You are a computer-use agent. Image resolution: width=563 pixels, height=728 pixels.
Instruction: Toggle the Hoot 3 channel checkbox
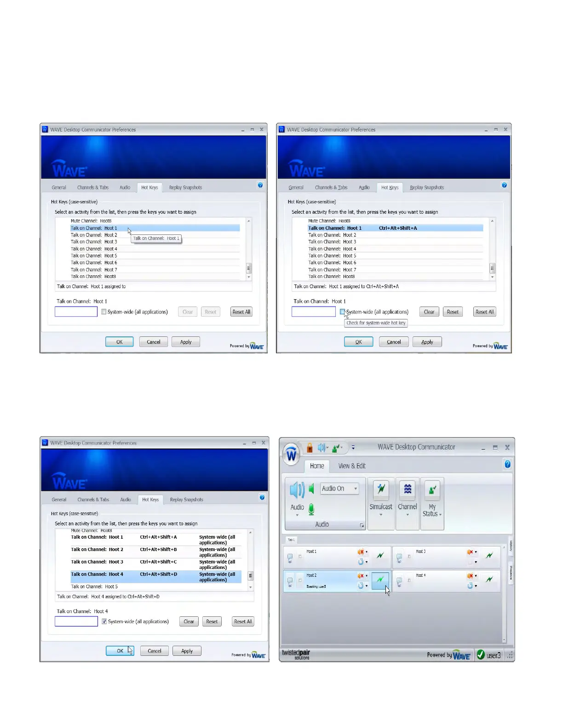pyautogui.click(x=409, y=557)
